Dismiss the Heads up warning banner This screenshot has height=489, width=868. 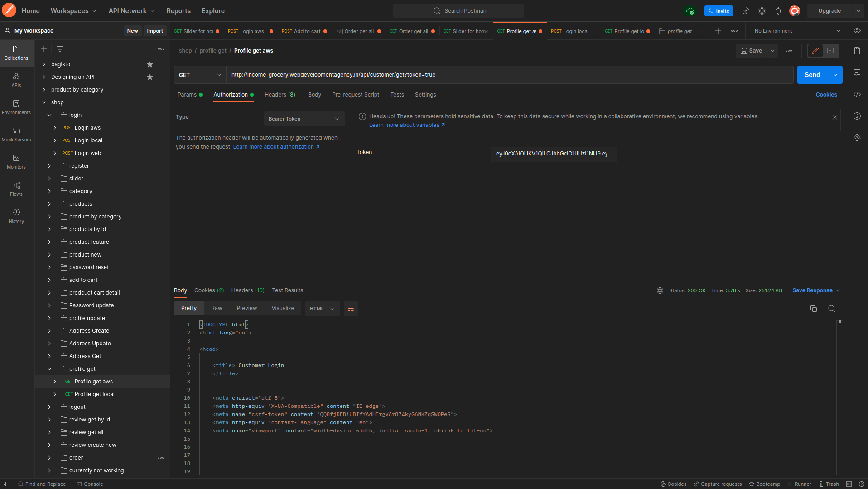pos(835,117)
